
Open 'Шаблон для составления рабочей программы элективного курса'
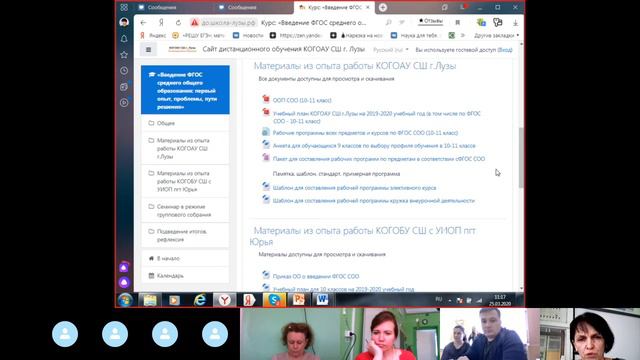(x=354, y=188)
